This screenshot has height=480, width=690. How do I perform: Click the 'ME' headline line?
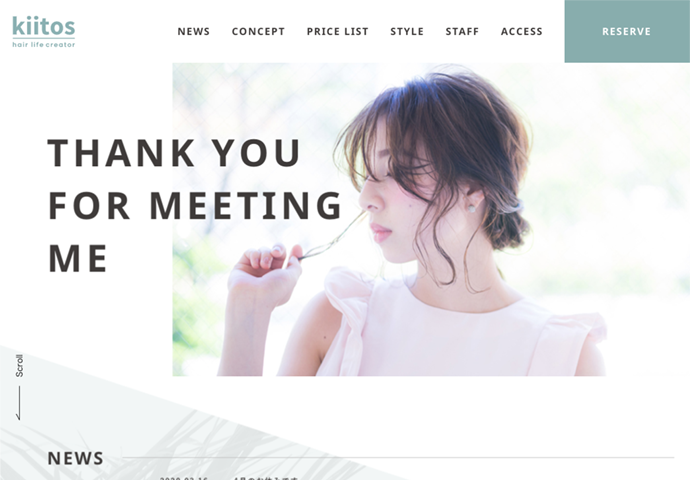[x=77, y=258]
